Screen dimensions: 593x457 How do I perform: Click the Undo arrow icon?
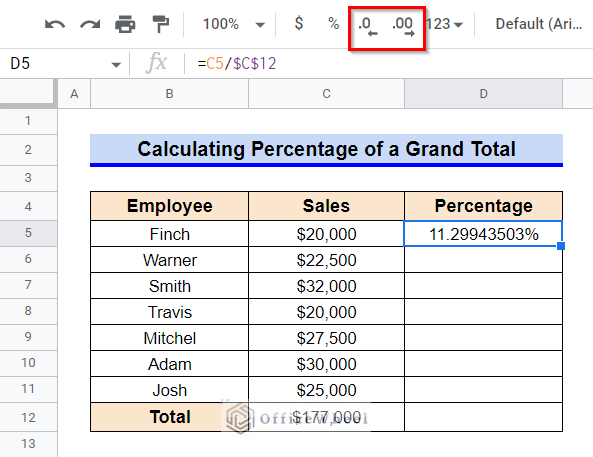[55, 25]
